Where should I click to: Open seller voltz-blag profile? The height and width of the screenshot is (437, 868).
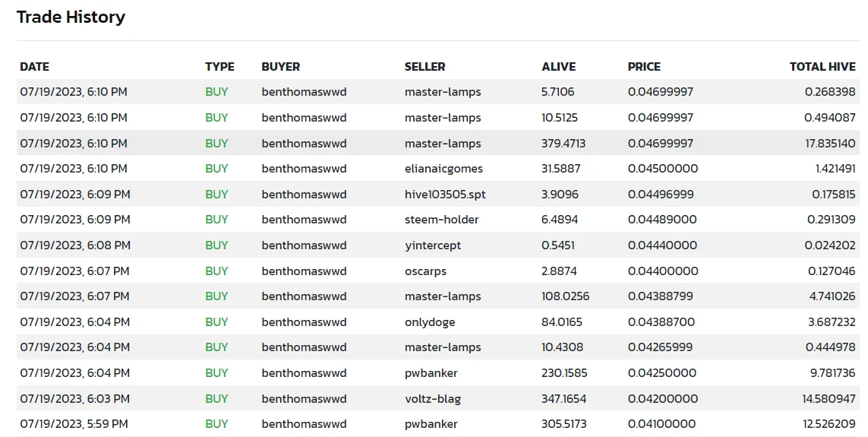tap(432, 399)
